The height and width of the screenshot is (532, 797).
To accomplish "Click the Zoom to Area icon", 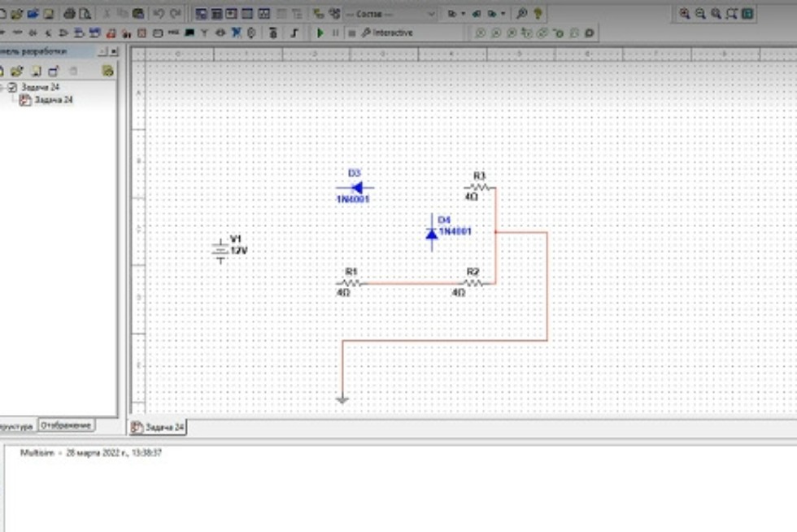I will (x=716, y=14).
